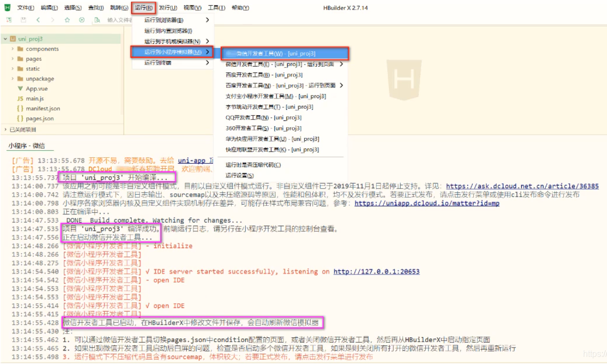Expand the components folder chevron
This screenshot has width=607, height=364.
[12, 49]
